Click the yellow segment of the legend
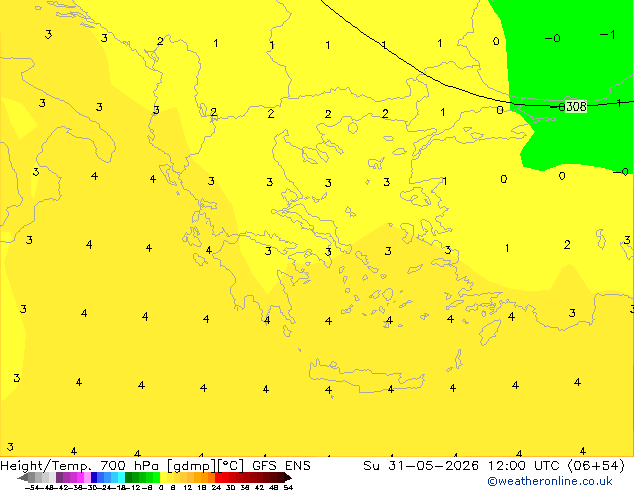This screenshot has height=490, width=634. click(163, 477)
